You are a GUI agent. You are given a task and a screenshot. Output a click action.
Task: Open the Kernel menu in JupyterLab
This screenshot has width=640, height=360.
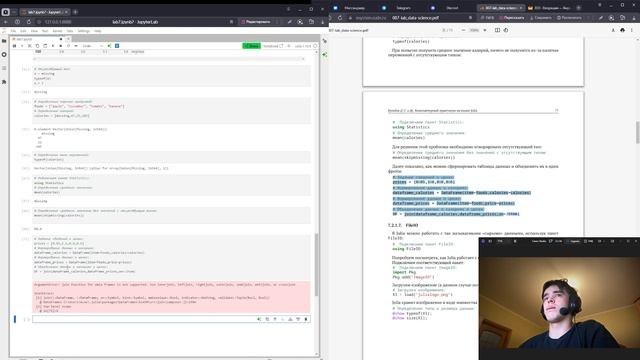(x=57, y=31)
